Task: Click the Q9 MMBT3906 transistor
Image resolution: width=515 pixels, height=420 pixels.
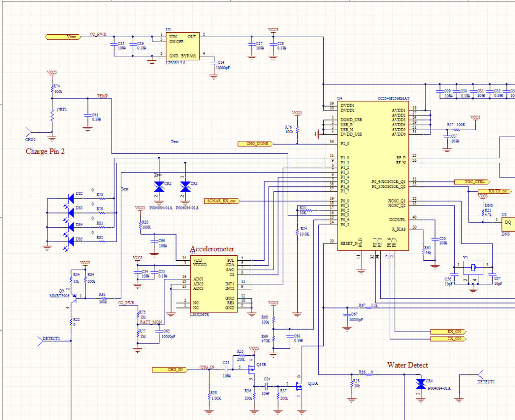Action: click(x=73, y=297)
